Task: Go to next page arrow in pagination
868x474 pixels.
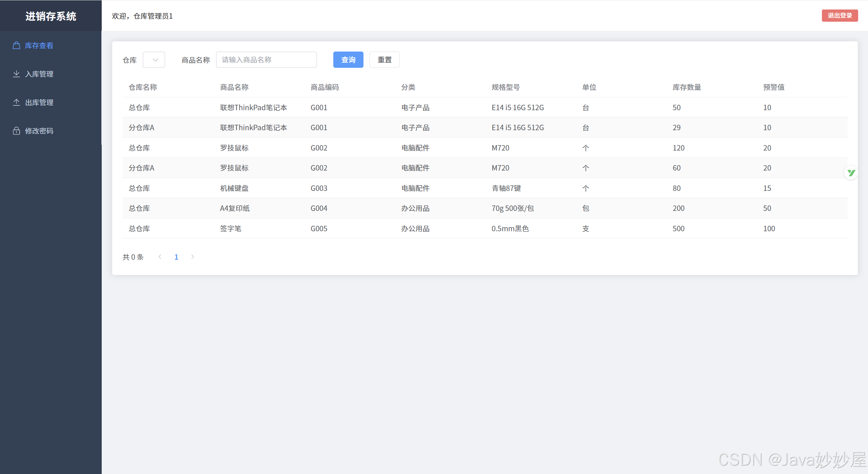Action: [x=193, y=257]
